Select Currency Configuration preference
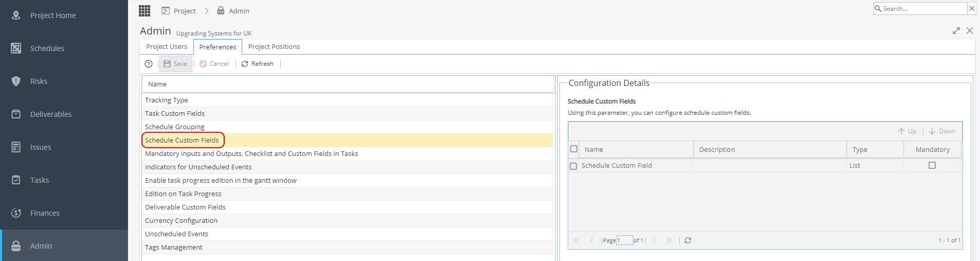Image resolution: width=980 pixels, height=261 pixels. click(x=348, y=220)
